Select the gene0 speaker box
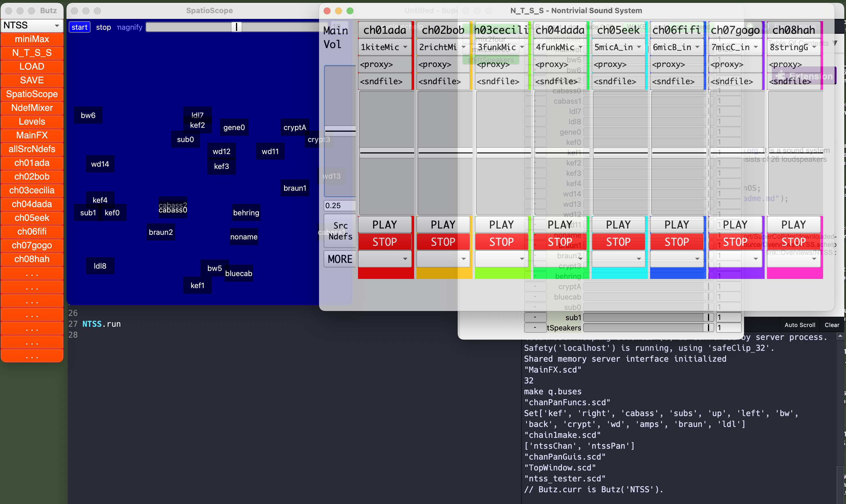Image resolution: width=846 pixels, height=504 pixels. [234, 127]
